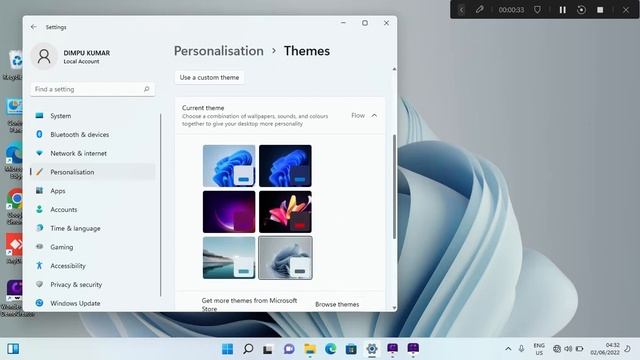Click the Browse themes button

pyautogui.click(x=337, y=304)
